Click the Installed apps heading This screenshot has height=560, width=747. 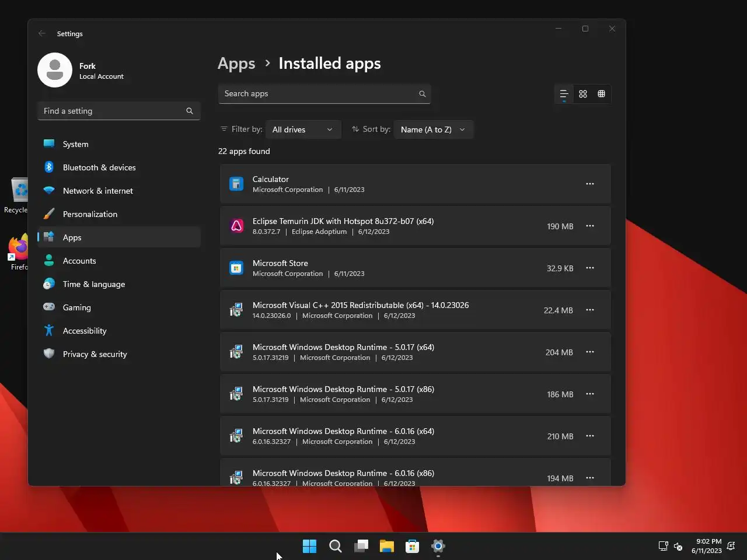pyautogui.click(x=330, y=64)
